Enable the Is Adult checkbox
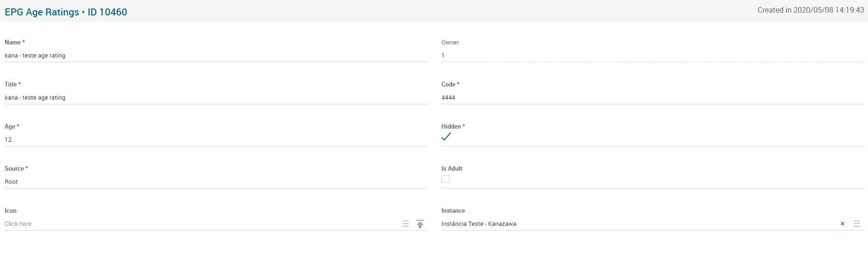Viewport: 868px width, 267px height. pos(446,179)
